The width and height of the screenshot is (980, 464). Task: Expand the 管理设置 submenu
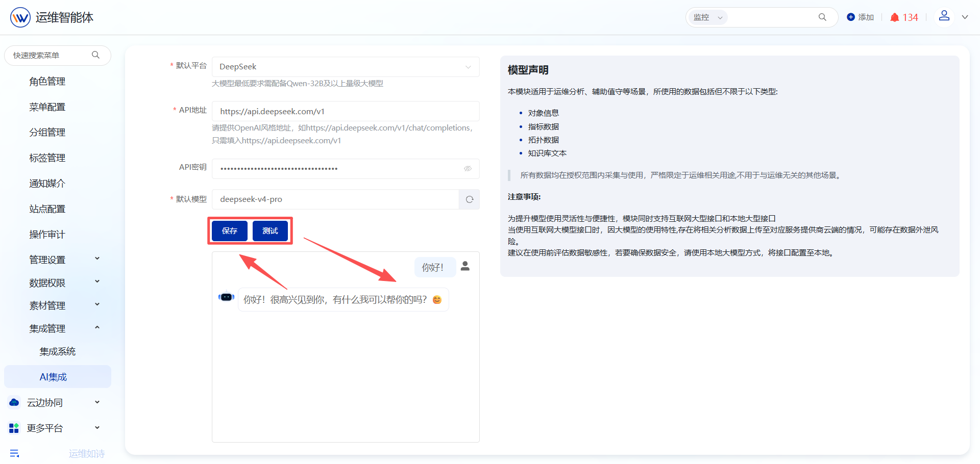97,259
